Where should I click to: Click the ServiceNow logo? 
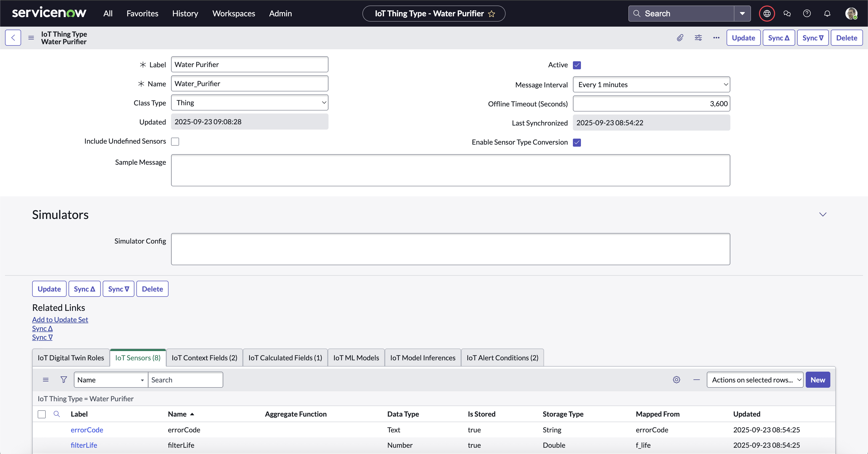pyautogui.click(x=49, y=13)
